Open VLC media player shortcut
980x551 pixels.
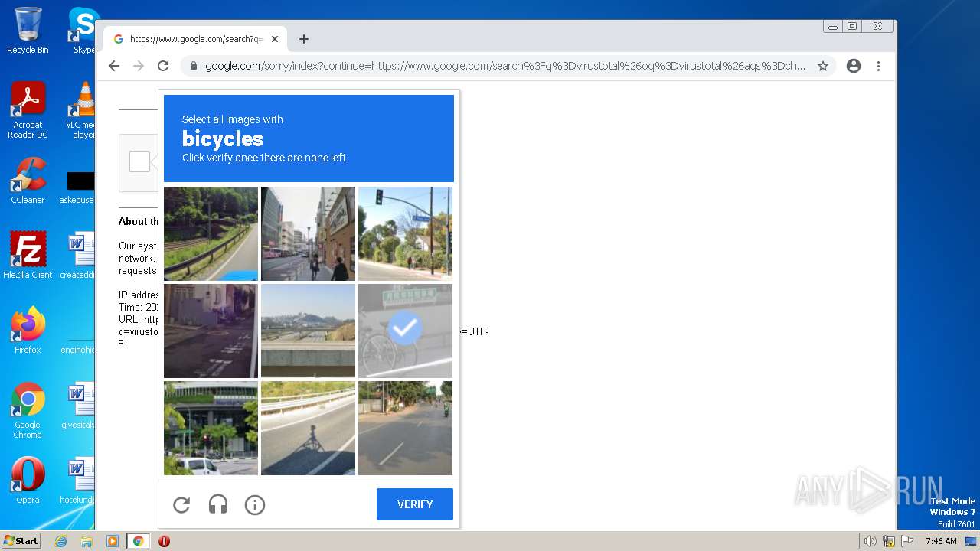point(81,110)
